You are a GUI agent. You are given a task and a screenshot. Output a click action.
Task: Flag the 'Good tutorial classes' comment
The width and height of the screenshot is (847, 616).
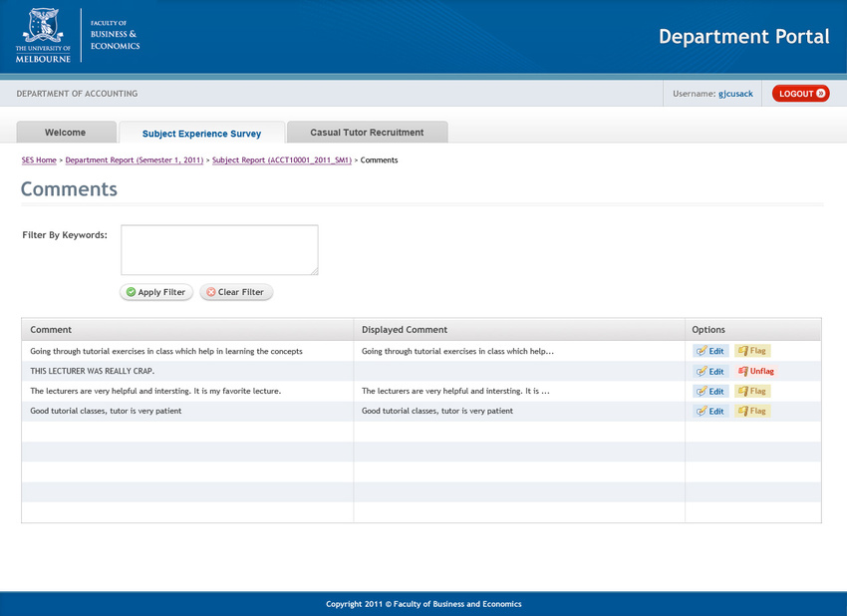coord(752,412)
